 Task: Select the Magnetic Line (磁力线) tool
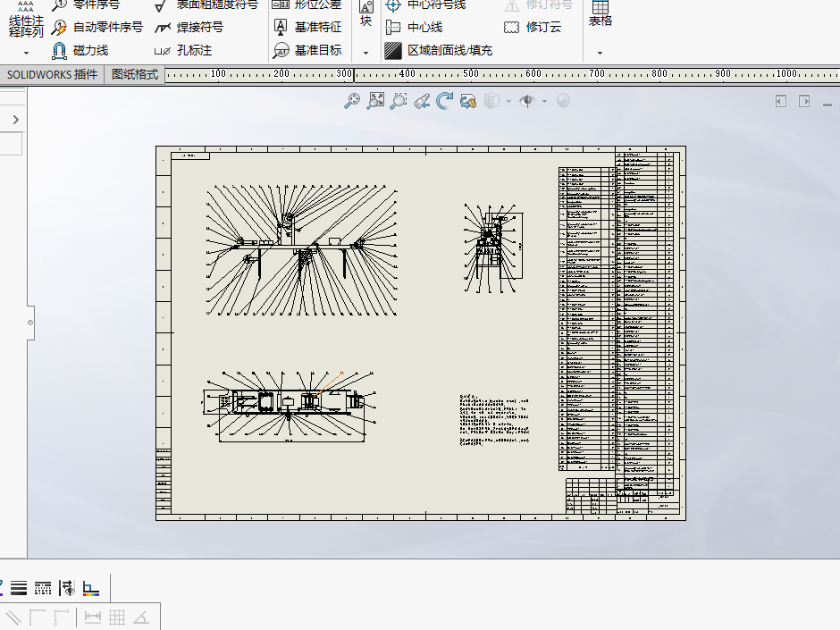[x=80, y=51]
